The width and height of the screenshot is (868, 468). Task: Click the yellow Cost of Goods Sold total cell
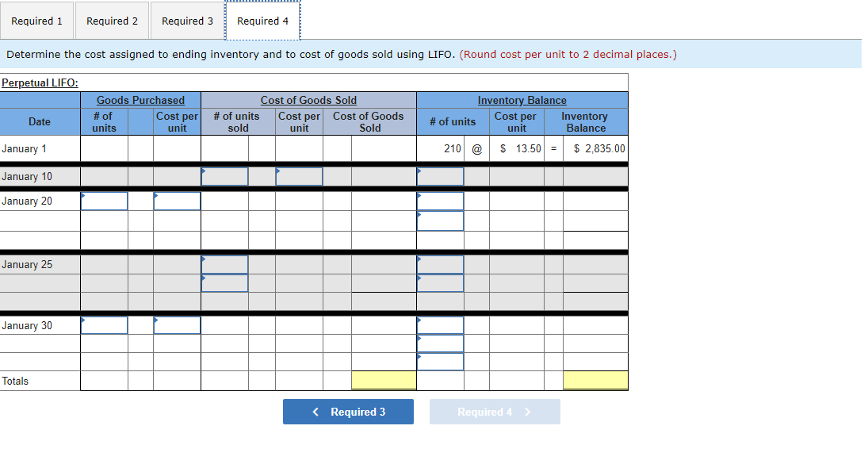click(x=384, y=381)
